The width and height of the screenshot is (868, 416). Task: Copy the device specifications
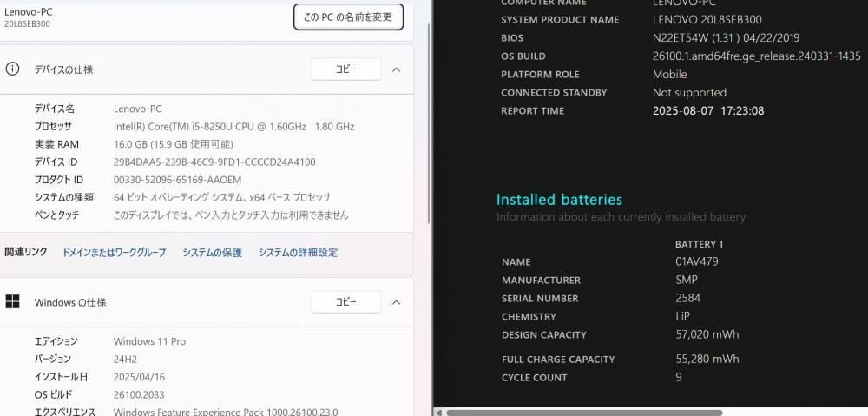346,69
